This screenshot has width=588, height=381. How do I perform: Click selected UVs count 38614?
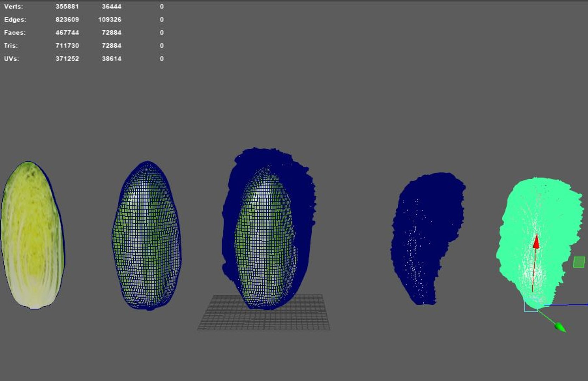[x=111, y=59]
